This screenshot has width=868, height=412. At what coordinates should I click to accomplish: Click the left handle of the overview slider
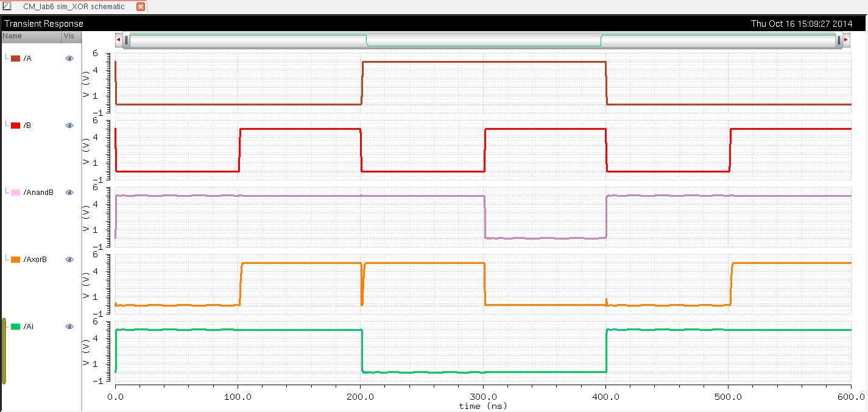click(127, 40)
